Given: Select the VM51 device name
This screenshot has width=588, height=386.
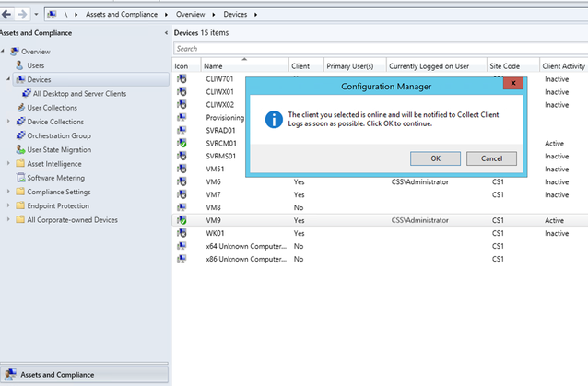Looking at the screenshot, I should [215, 169].
